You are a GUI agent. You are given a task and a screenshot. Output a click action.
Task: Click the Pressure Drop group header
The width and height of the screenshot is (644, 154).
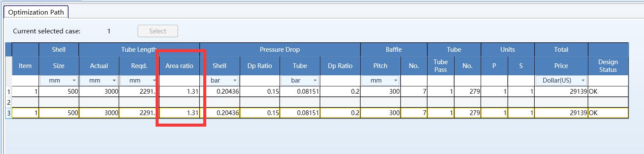click(280, 50)
